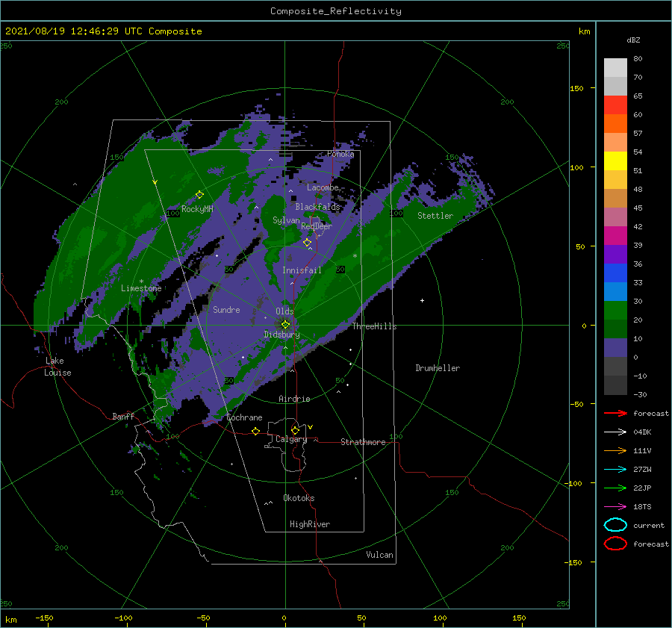Click the Didsbury town label
This screenshot has width=672, height=628.
tap(281, 335)
